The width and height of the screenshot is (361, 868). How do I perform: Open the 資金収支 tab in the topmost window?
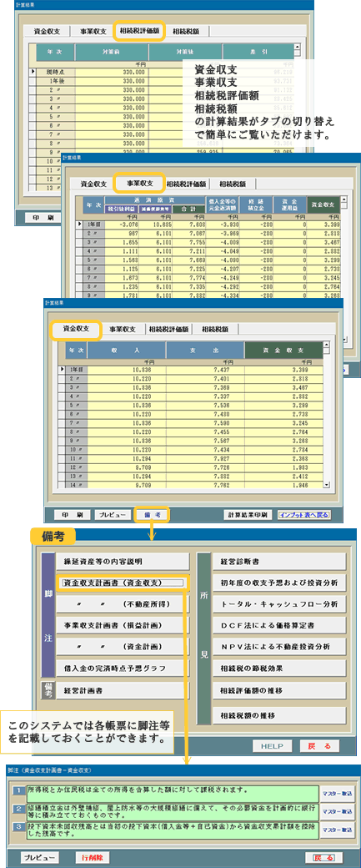(48, 32)
